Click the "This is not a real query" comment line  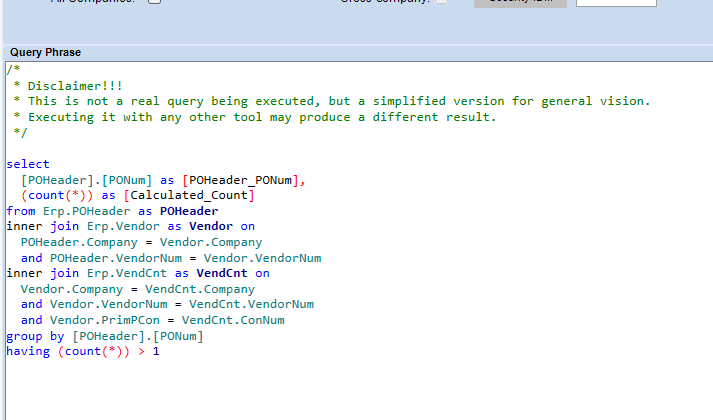[x=332, y=101]
